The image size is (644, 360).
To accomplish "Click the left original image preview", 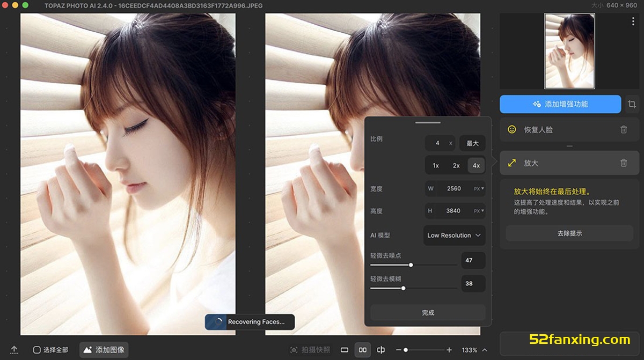I will coord(128,174).
